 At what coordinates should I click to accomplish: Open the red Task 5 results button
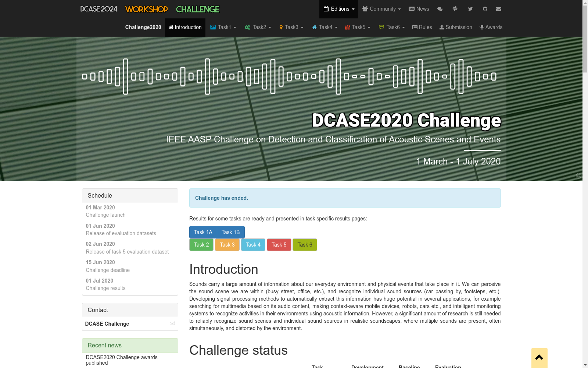(279, 245)
